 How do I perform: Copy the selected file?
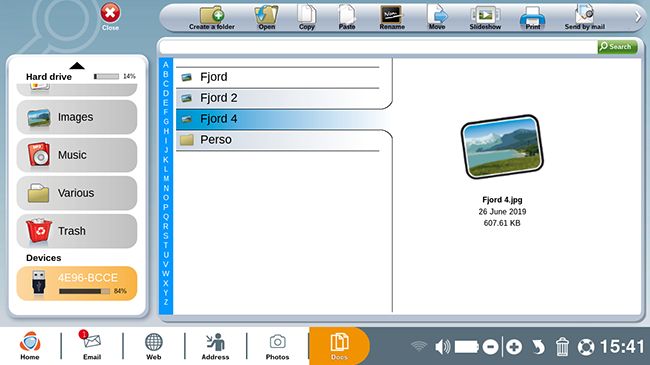307,18
